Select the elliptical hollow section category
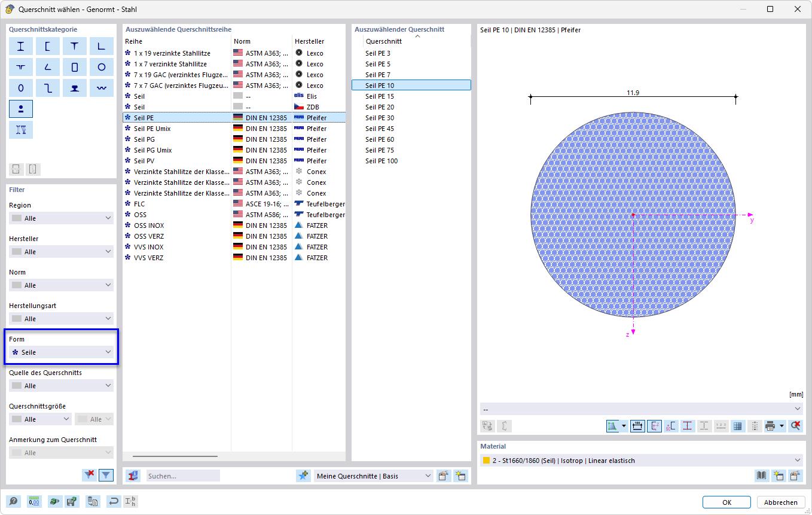Viewport: 812px width, 515px height. [21, 88]
